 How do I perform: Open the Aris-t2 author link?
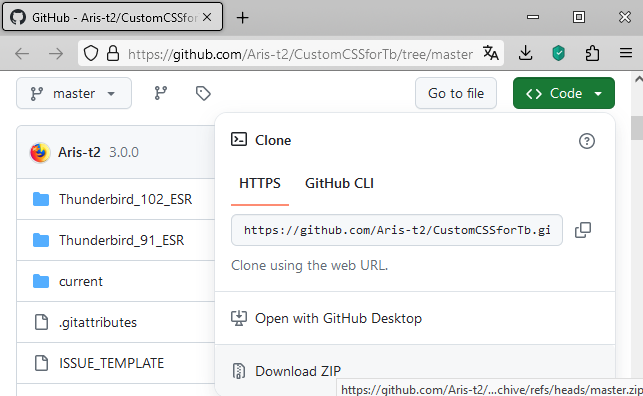79,152
